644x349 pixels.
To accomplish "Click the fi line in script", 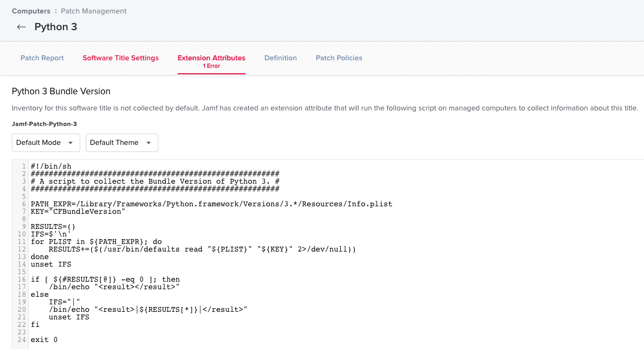I will [x=36, y=325].
